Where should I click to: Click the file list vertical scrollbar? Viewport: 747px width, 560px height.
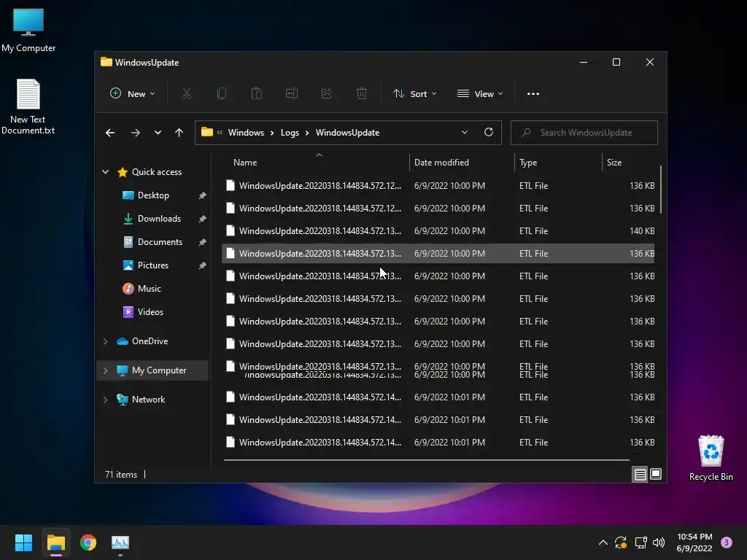661,190
